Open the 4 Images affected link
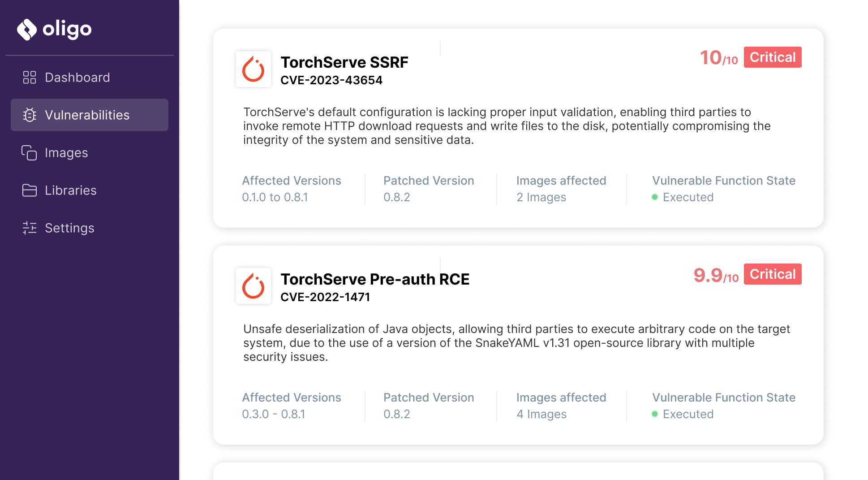Screen dimensions: 868x480 541,414
